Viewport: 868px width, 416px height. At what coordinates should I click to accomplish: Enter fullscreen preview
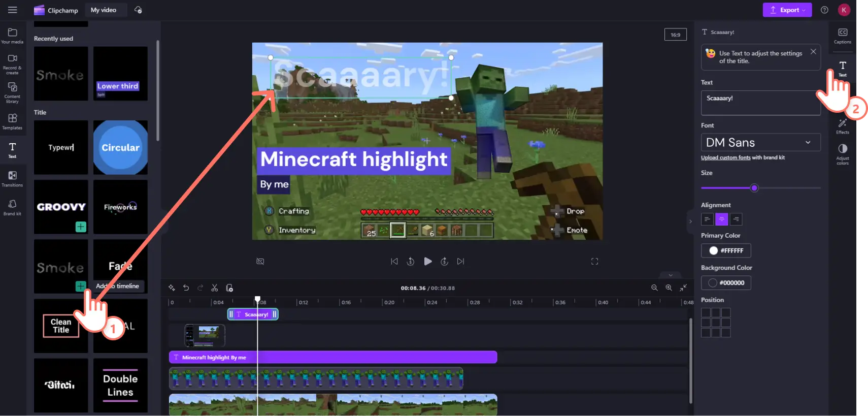click(x=594, y=261)
